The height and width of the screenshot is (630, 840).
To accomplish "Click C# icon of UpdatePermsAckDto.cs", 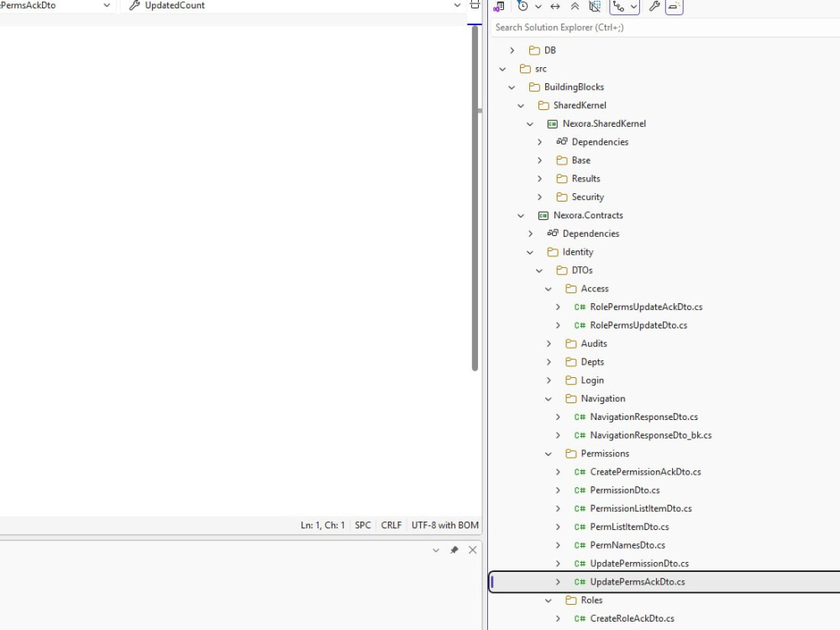I will point(580,582).
